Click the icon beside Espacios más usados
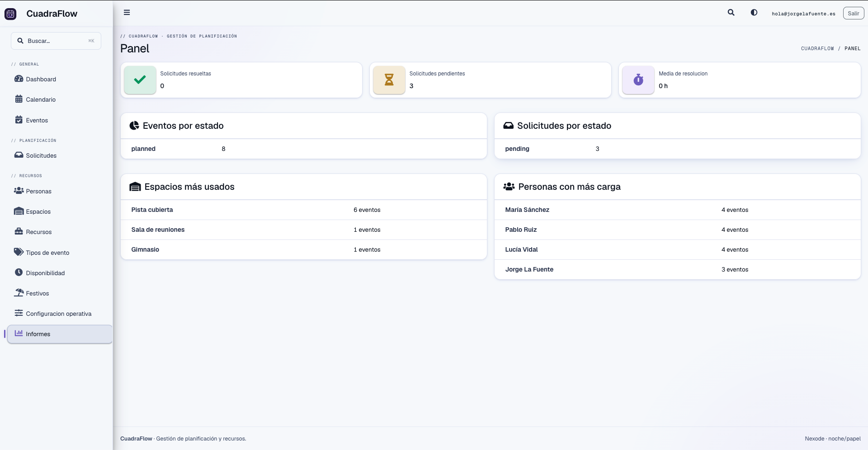868x450 pixels. coord(135,187)
